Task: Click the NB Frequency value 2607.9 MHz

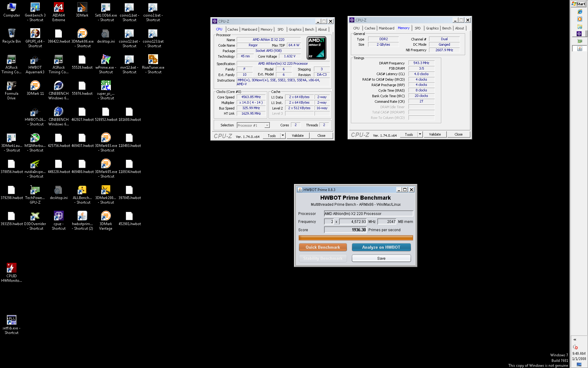Action: [444, 50]
